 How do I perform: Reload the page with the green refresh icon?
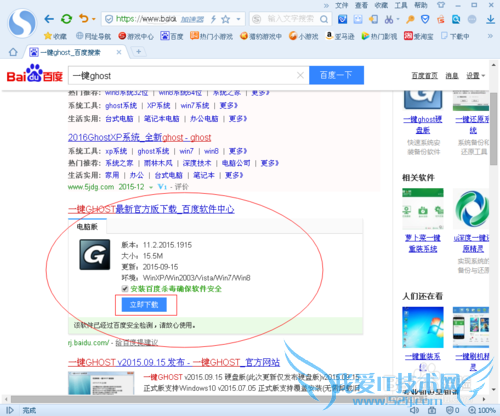pyautogui.click(x=66, y=19)
